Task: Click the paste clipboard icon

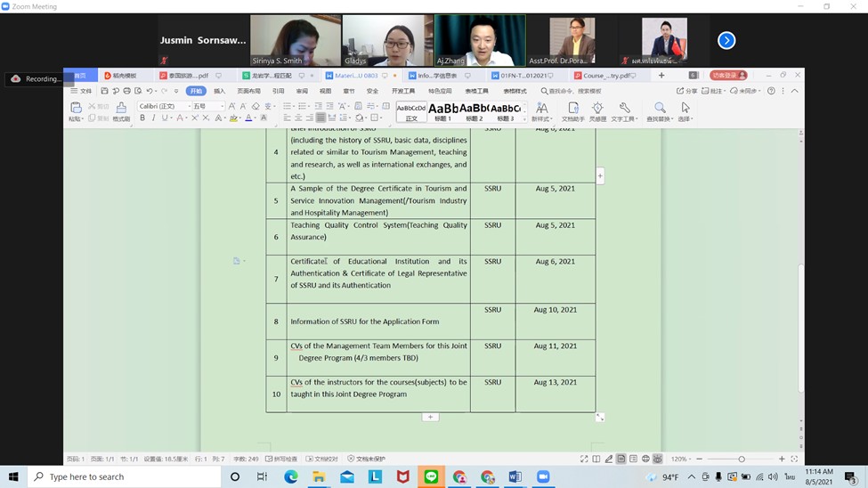Action: coord(77,109)
